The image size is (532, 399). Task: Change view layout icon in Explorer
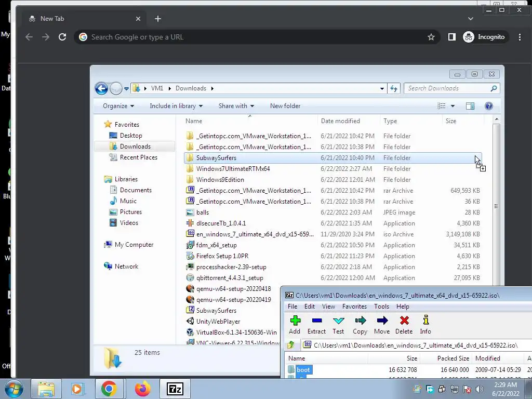[x=442, y=106]
